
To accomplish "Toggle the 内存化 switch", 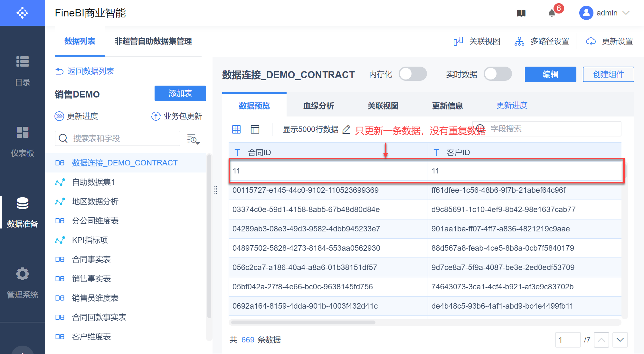I will (x=412, y=74).
